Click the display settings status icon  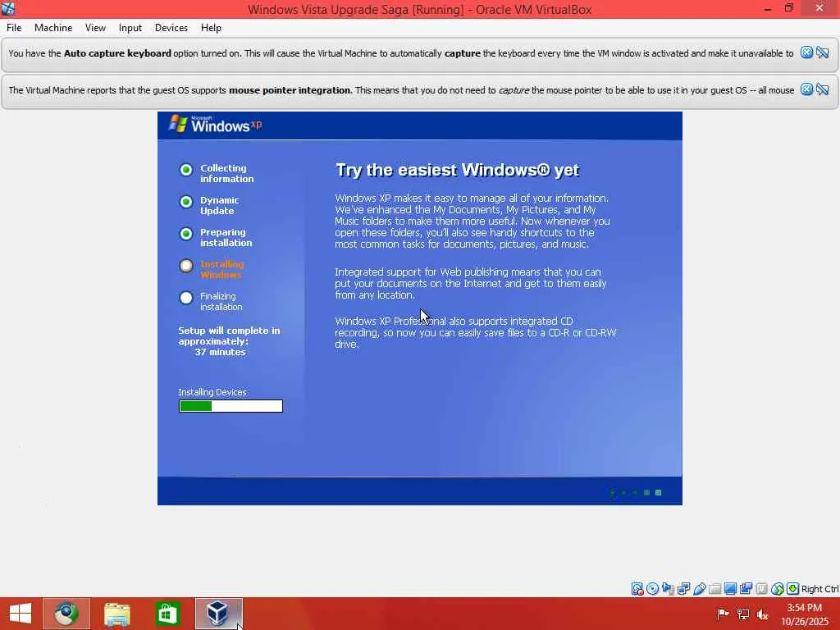pyautogui.click(x=730, y=589)
